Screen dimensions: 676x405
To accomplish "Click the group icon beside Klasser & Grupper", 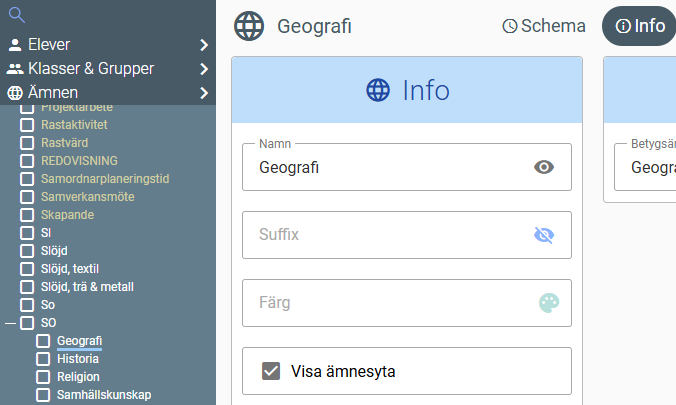I will (x=15, y=69).
